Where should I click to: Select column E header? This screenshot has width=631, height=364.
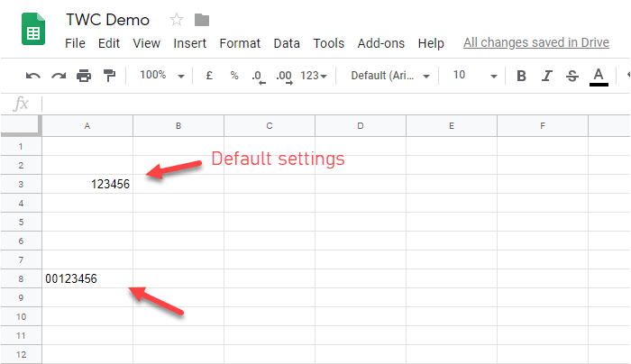click(452, 126)
